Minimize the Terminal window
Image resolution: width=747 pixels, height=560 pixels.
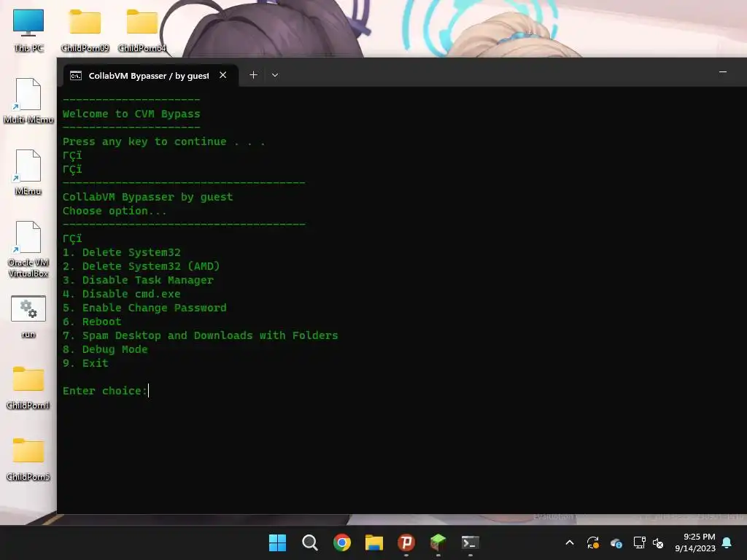click(723, 72)
